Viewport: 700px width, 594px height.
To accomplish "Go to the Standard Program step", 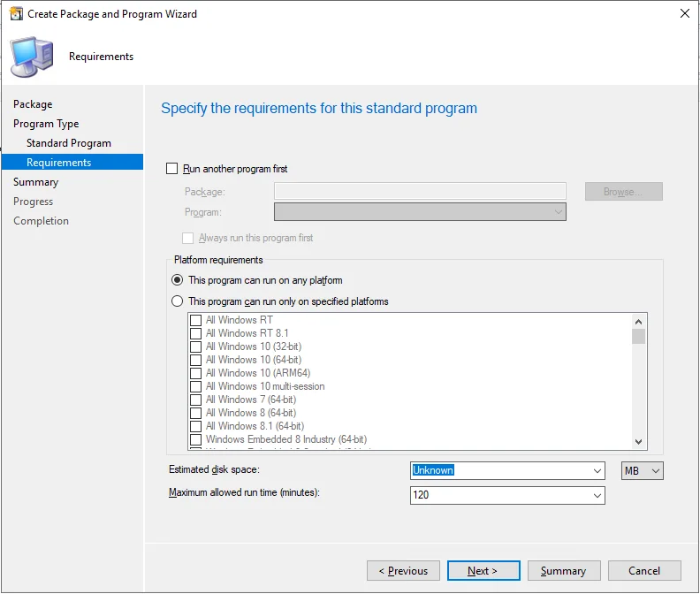I will [x=69, y=143].
